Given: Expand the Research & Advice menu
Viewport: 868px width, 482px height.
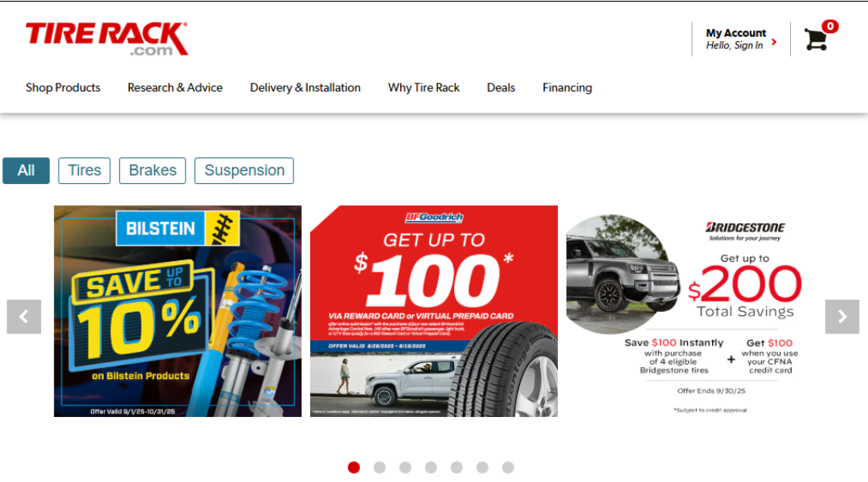Looking at the screenshot, I should (x=175, y=88).
